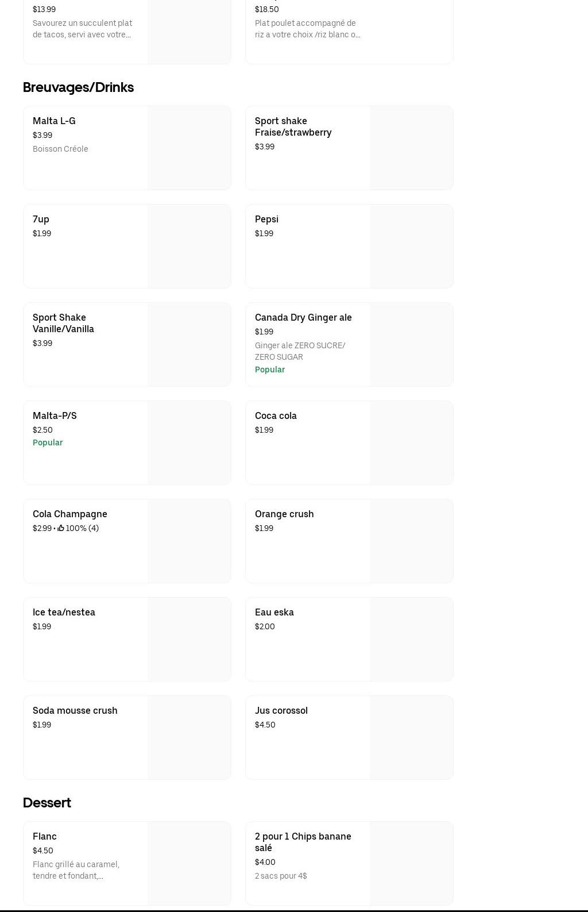This screenshot has width=588, height=912.
Task: Open Canada Dry Ginger ale item
Action: click(303, 318)
